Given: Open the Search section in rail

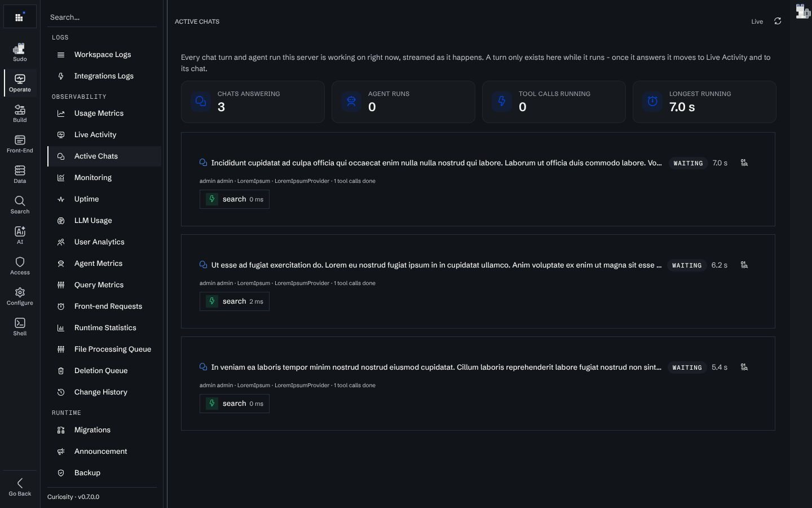Looking at the screenshot, I should click(x=20, y=205).
